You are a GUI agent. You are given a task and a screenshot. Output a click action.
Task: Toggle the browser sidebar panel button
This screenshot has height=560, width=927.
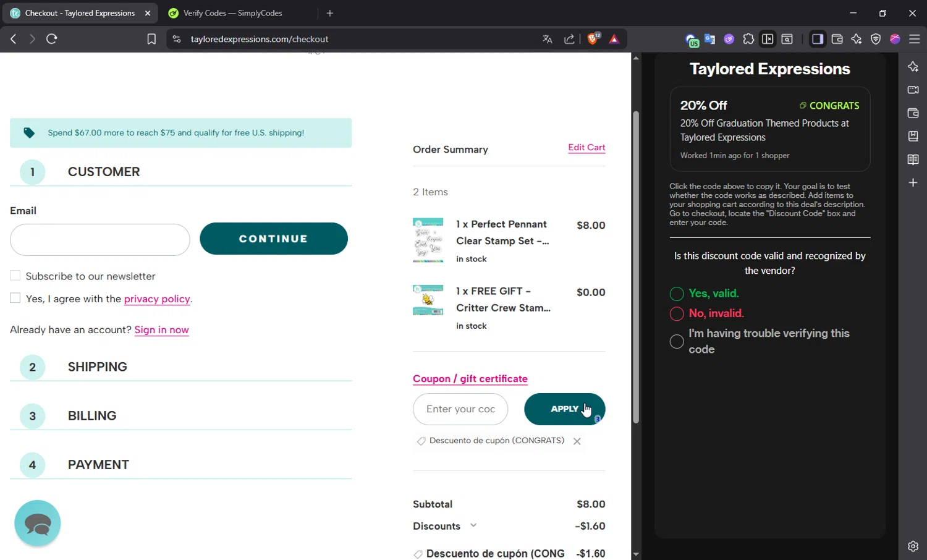(817, 39)
